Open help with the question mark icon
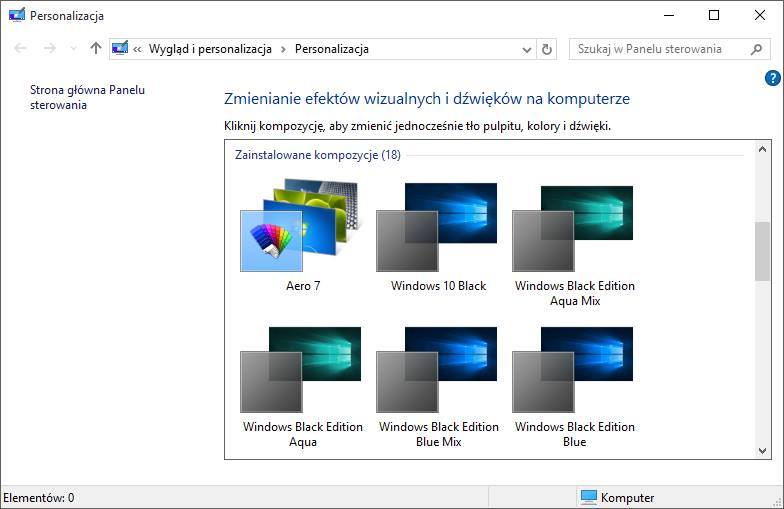784x509 pixels. [x=772, y=78]
